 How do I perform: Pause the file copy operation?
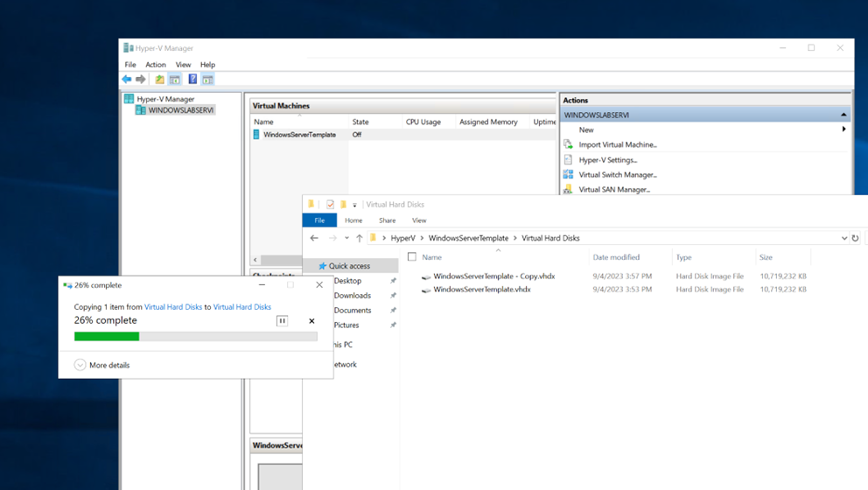pyautogui.click(x=282, y=321)
